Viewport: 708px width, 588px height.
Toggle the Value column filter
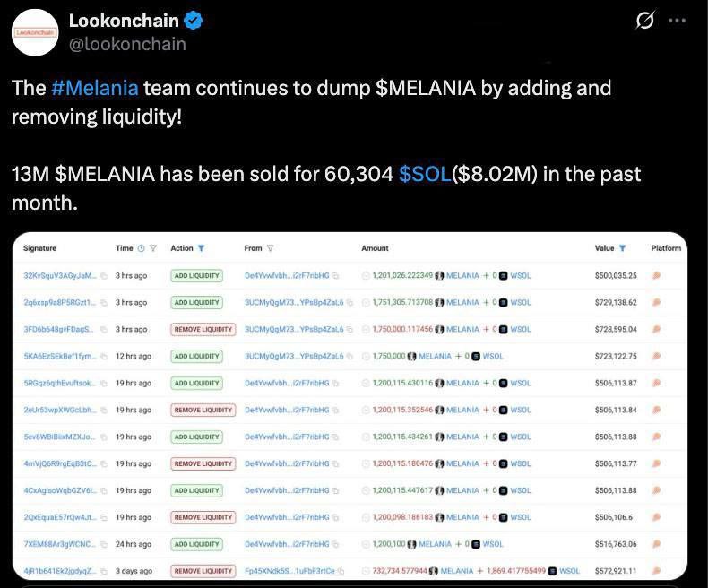[x=622, y=248]
